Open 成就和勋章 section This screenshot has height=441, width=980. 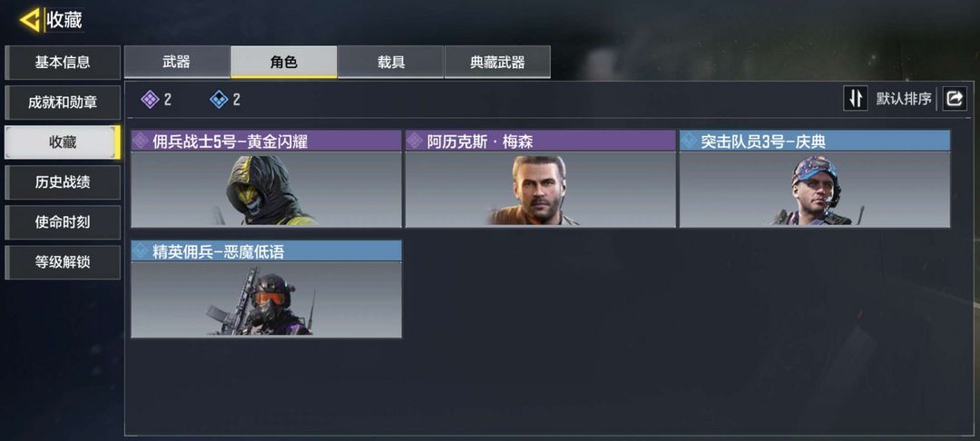click(63, 103)
